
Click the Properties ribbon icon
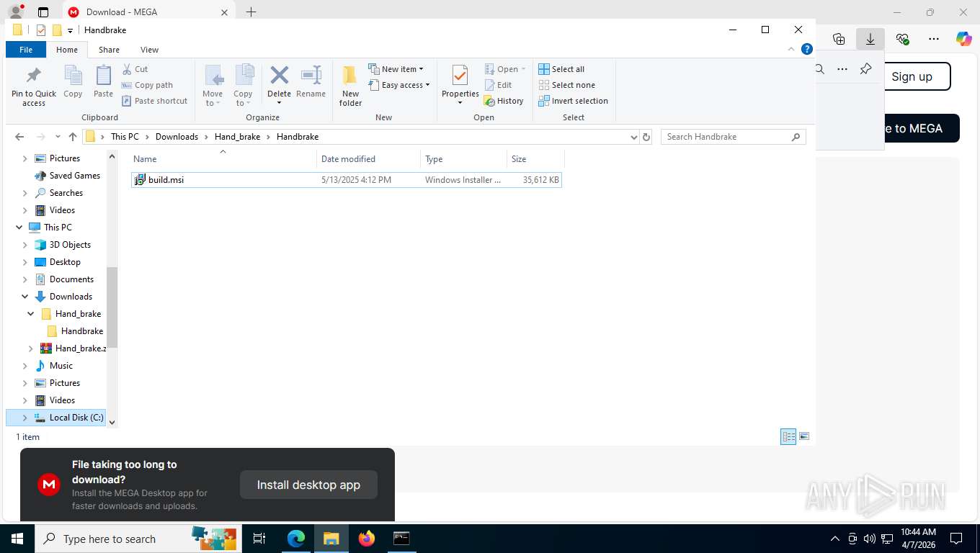(460, 76)
